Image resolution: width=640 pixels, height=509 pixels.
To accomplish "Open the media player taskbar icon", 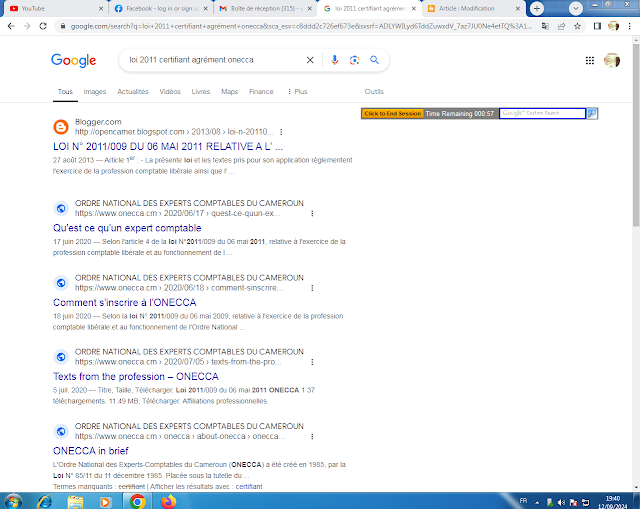I will 105,501.
